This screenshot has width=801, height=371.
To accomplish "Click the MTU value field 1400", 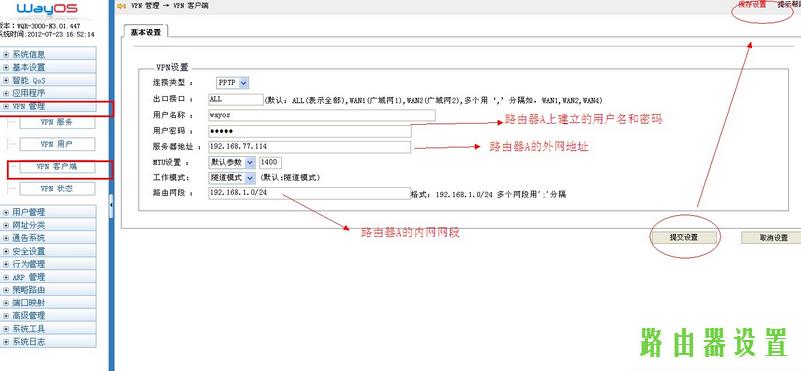I will point(270,163).
